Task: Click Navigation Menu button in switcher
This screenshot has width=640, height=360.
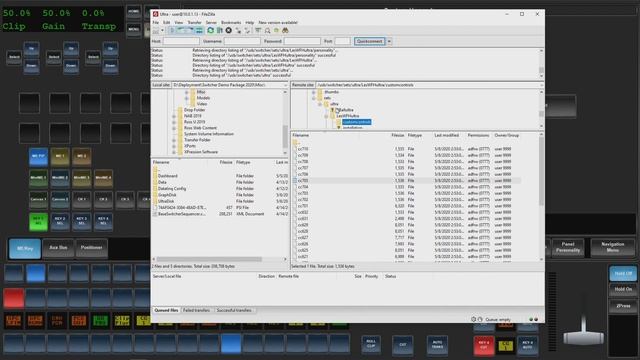Action: point(613,247)
